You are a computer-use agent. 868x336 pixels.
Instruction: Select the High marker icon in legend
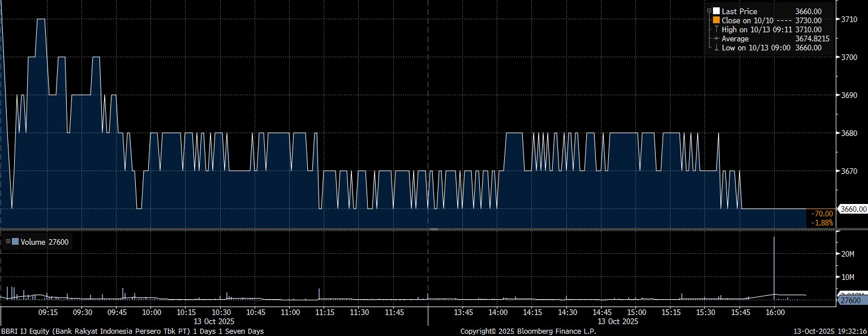tap(716, 29)
